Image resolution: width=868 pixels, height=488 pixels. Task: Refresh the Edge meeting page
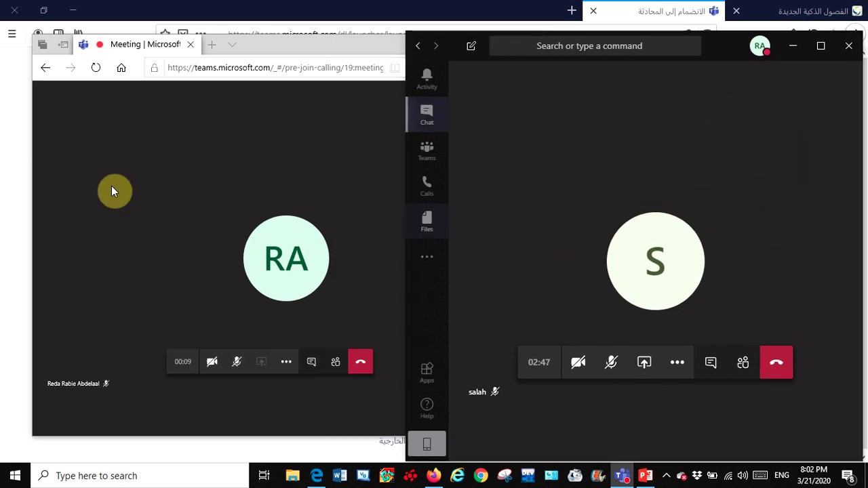[96, 68]
